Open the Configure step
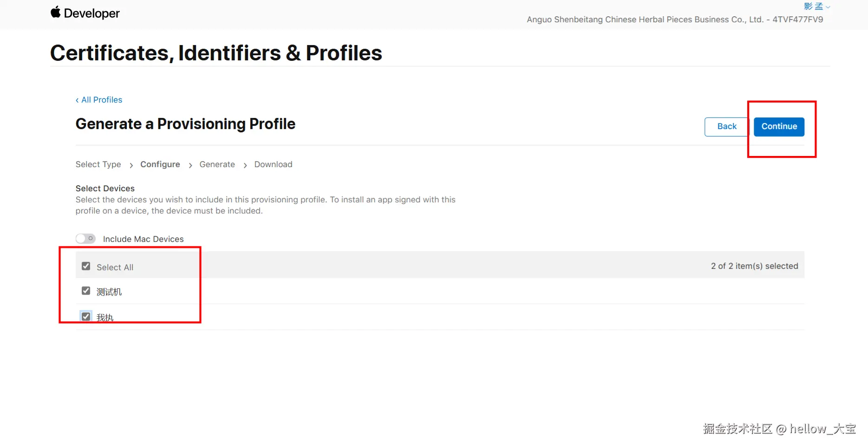This screenshot has height=447, width=868. (x=160, y=164)
